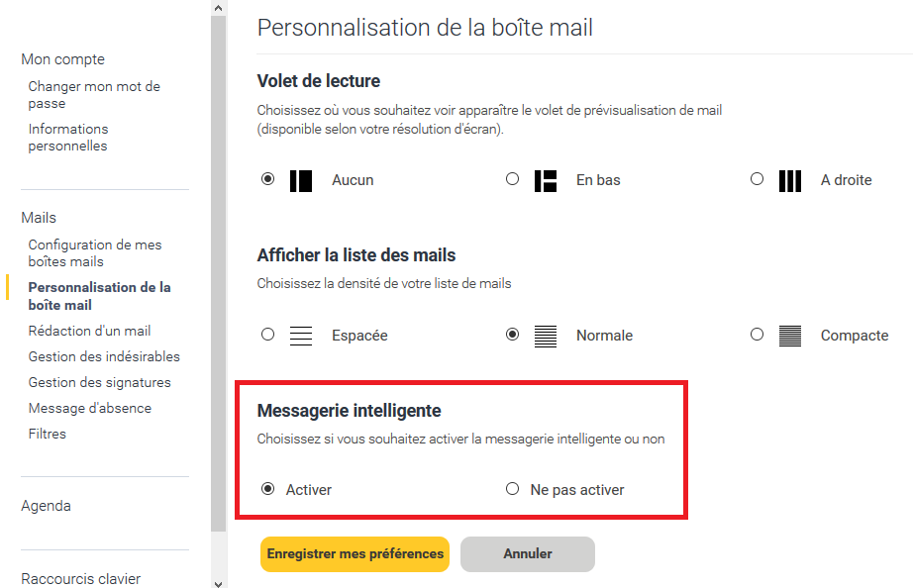The image size is (913, 588).
Task: Select the A droite radio button
Action: pyautogui.click(x=758, y=179)
